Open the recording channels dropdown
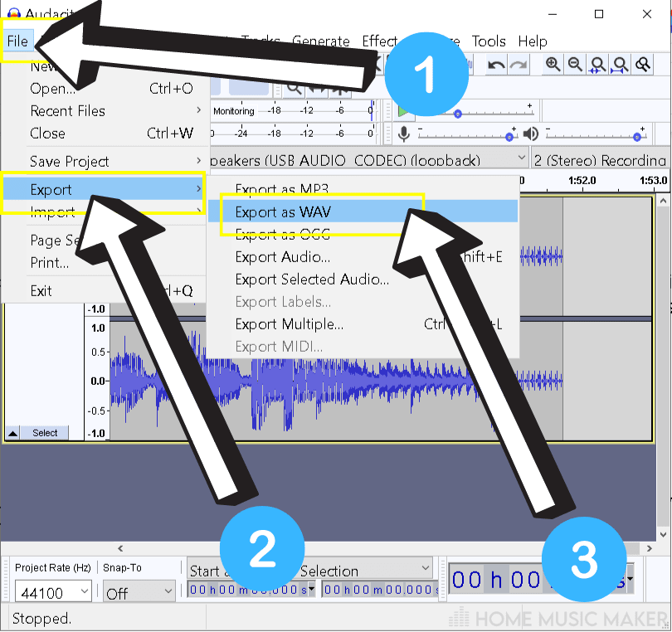 (599, 160)
